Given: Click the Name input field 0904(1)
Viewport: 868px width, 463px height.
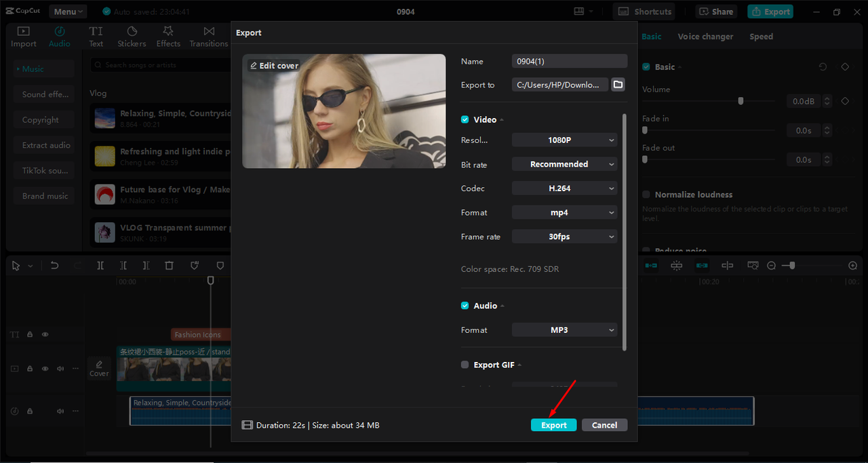Looking at the screenshot, I should [x=570, y=61].
